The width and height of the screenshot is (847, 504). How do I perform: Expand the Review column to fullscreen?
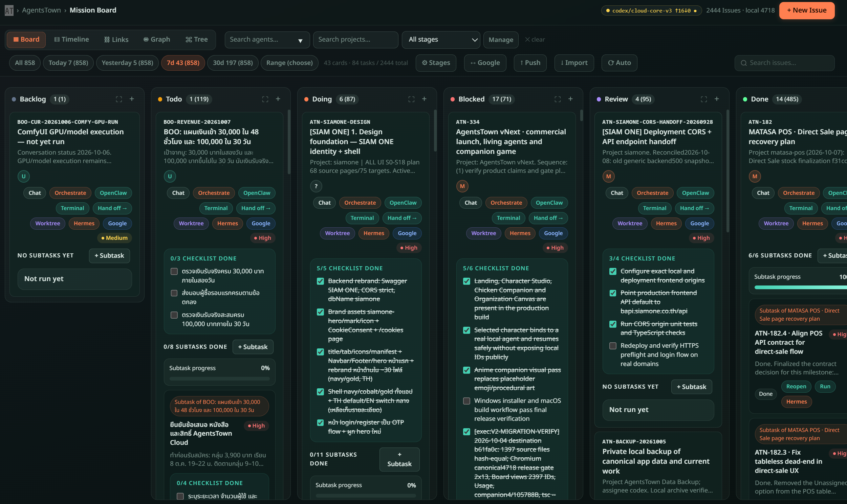pyautogui.click(x=703, y=99)
